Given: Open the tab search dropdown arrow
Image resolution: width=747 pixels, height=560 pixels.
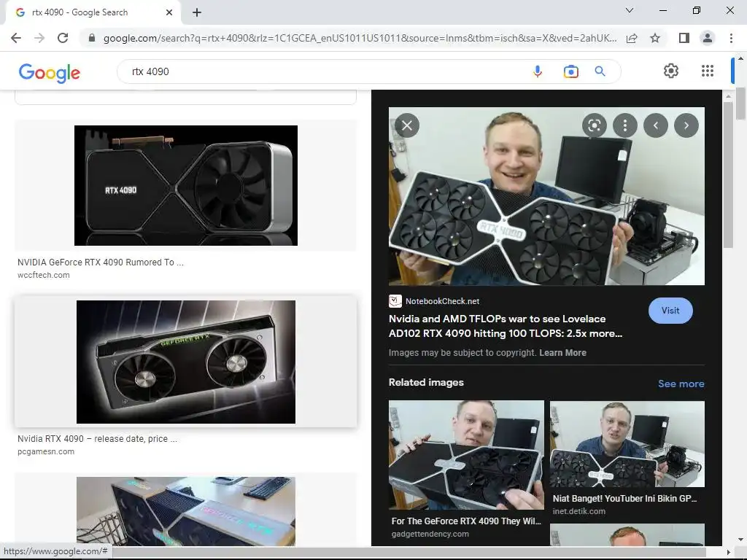Looking at the screenshot, I should (630, 10).
